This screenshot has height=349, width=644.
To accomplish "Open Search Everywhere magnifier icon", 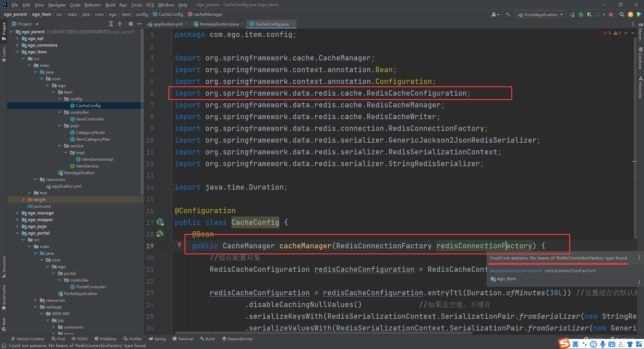I will pos(622,14).
